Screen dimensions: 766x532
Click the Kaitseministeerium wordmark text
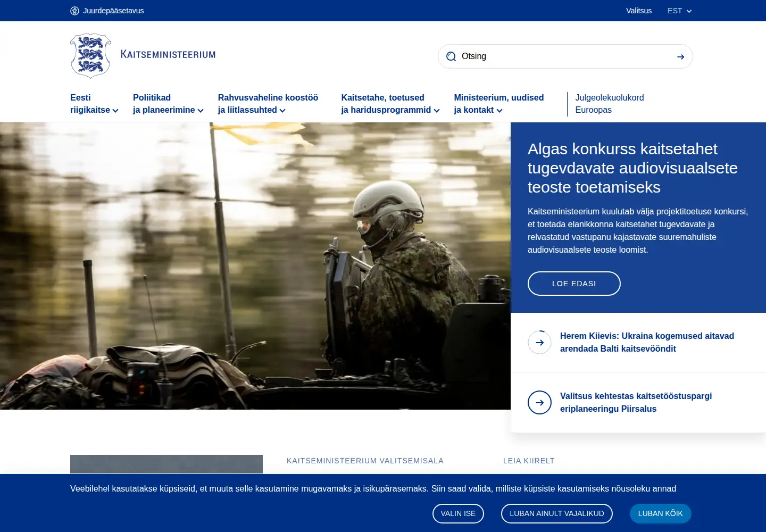(168, 54)
